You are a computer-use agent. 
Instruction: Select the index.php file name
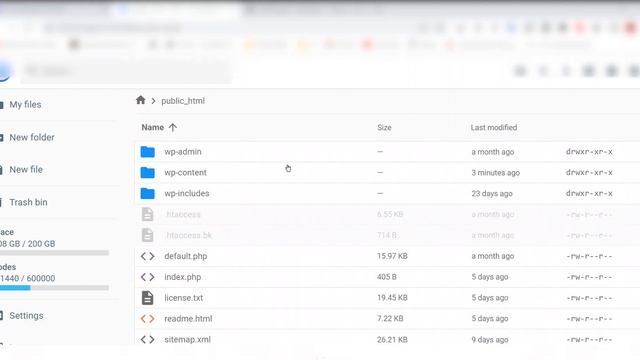[x=183, y=277]
